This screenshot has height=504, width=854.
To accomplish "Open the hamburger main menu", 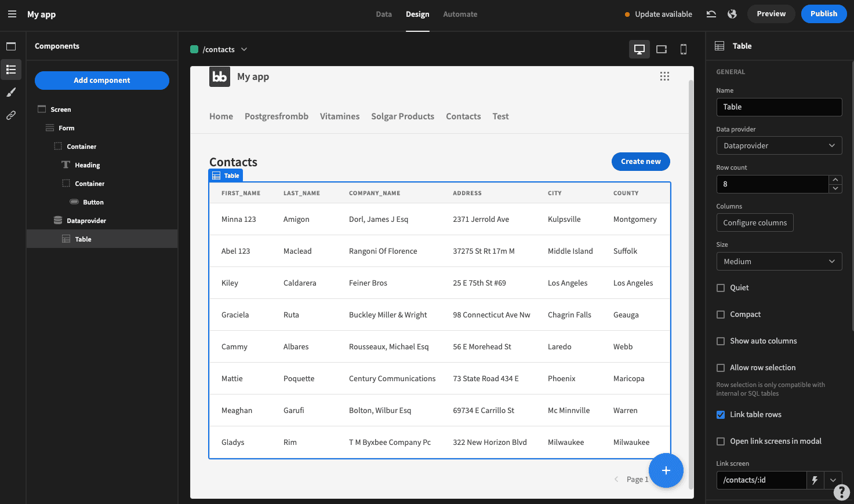I will click(x=12, y=14).
